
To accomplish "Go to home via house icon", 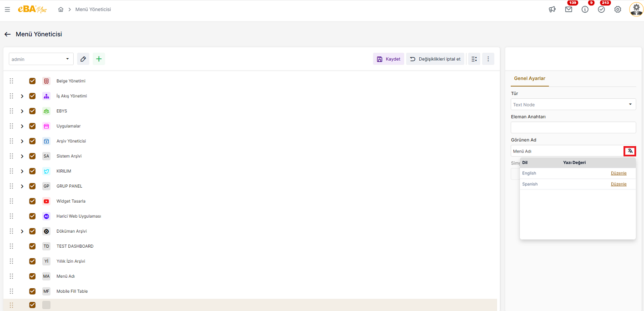I will click(x=61, y=9).
